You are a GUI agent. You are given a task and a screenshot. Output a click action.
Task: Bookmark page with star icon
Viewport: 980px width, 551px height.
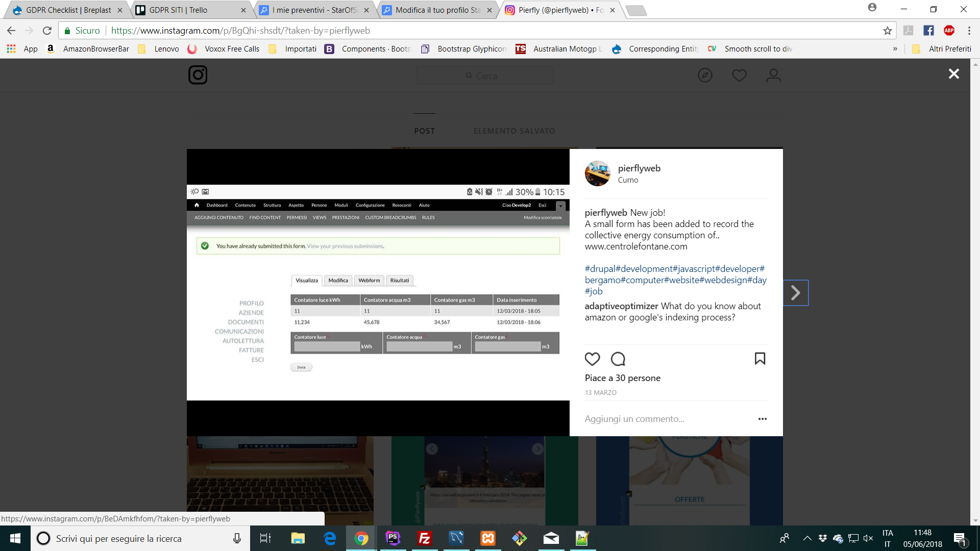tap(888, 31)
